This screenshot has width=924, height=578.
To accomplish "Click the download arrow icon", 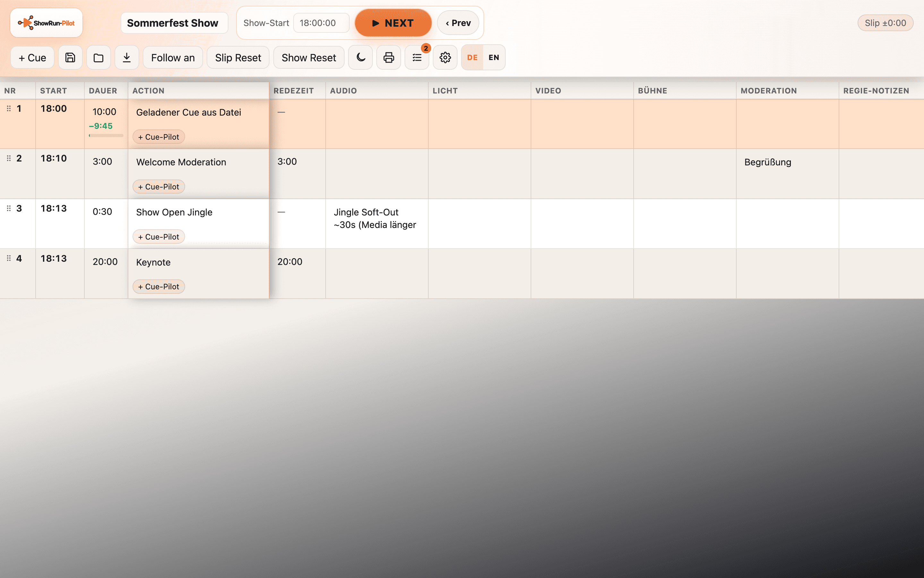I will pyautogui.click(x=127, y=58).
